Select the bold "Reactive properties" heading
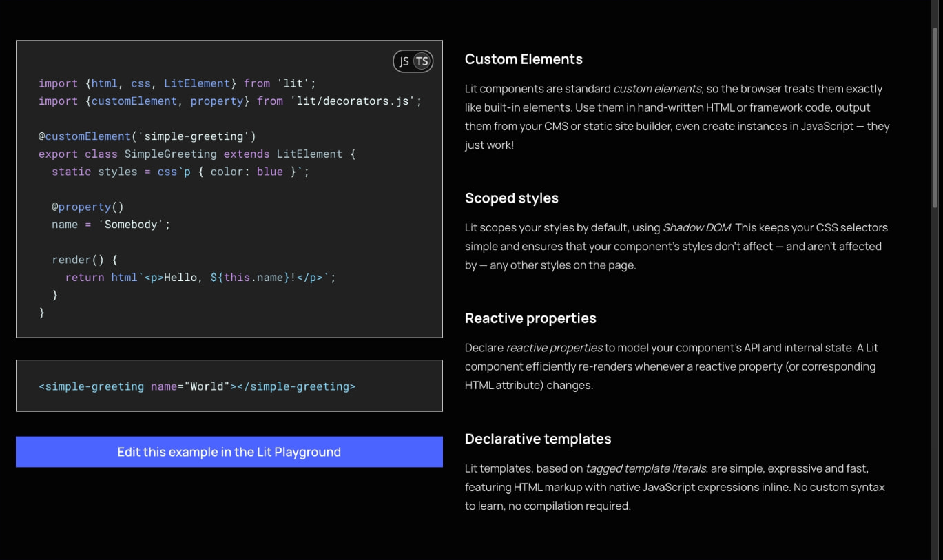The image size is (943, 560). click(x=530, y=318)
